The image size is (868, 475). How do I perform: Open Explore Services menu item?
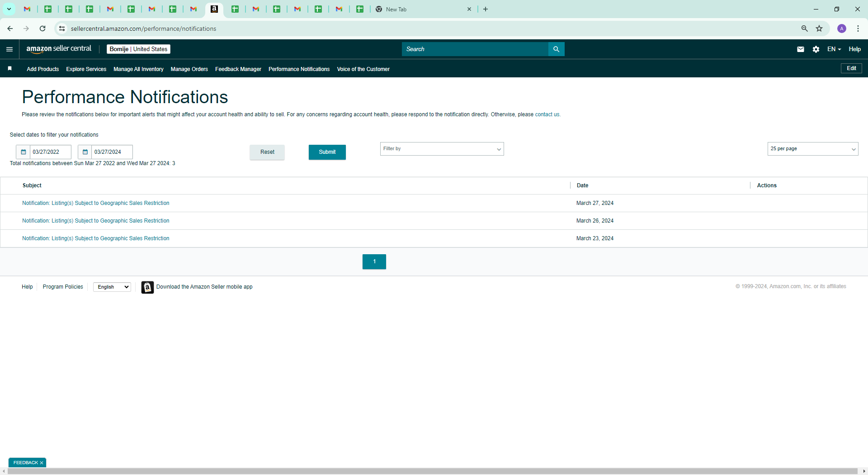pos(86,69)
